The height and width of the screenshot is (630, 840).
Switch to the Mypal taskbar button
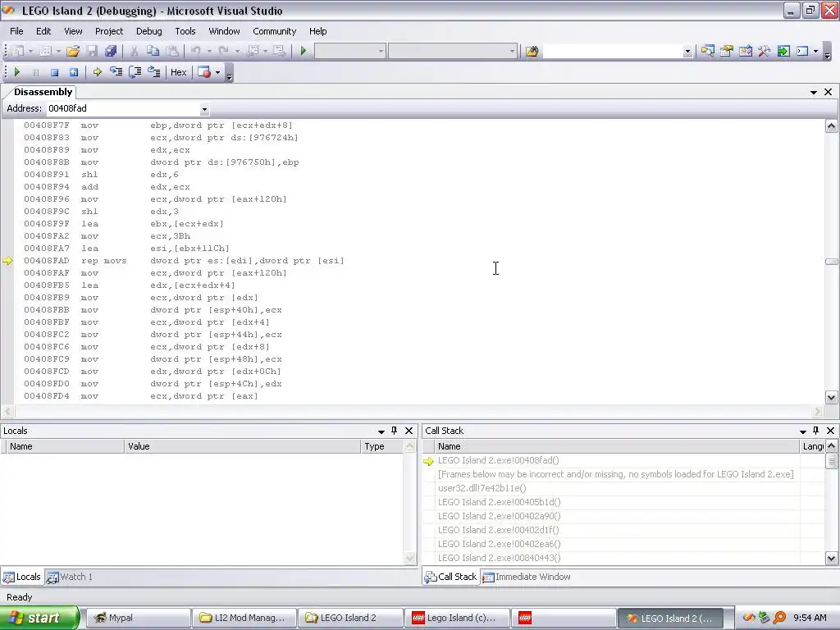click(138, 618)
